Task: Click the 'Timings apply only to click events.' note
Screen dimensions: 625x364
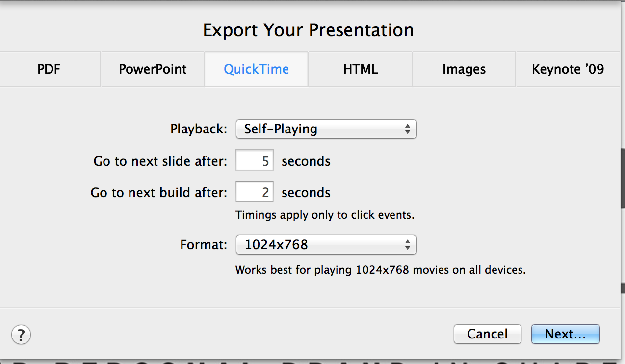Action: tap(325, 215)
